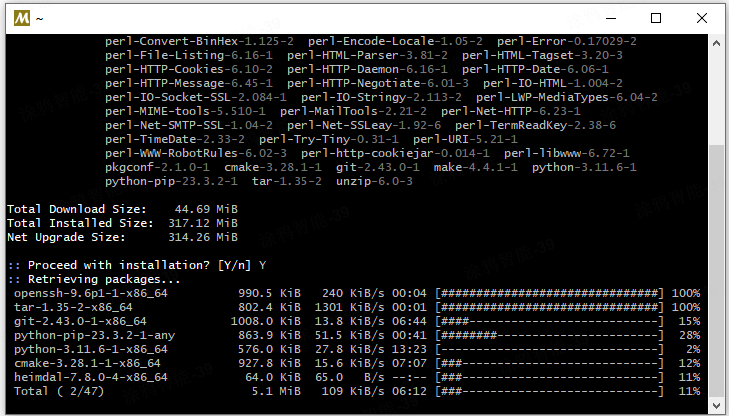Click the Total progress bar at 11%
729x416 pixels.
(550, 391)
